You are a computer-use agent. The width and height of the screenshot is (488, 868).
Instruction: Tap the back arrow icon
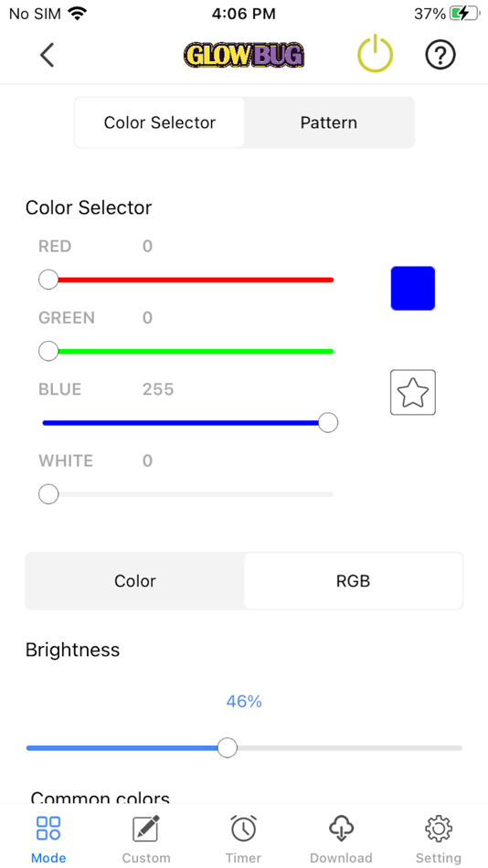click(48, 55)
